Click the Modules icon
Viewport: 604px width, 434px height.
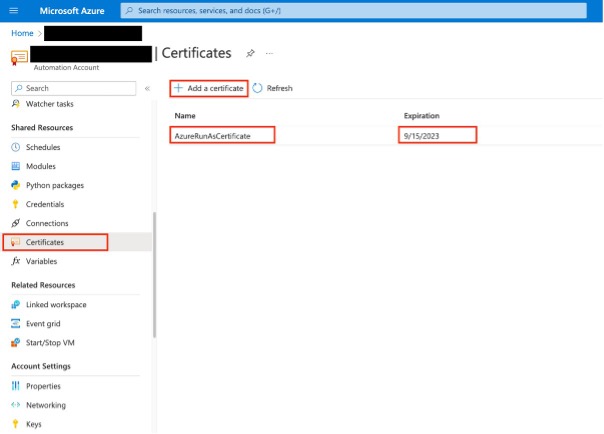pyautogui.click(x=15, y=166)
